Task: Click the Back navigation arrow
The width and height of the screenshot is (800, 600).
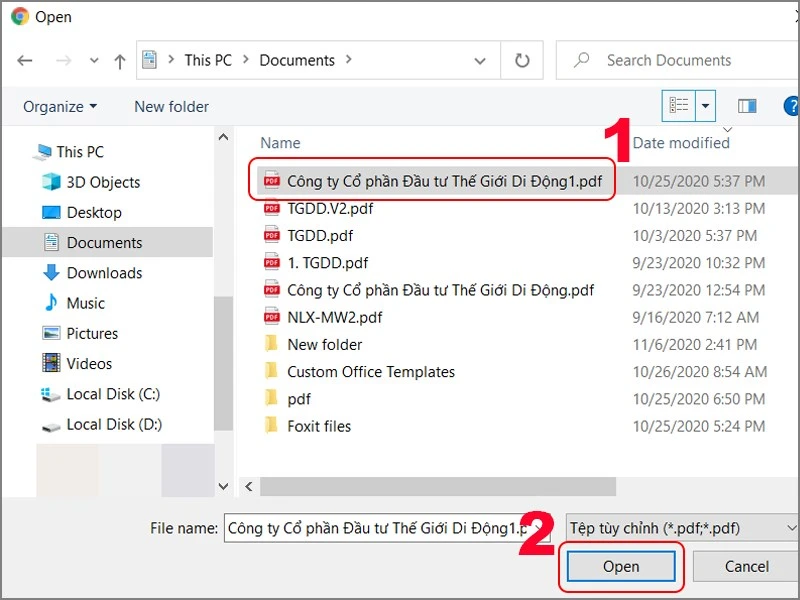Action: click(x=24, y=61)
